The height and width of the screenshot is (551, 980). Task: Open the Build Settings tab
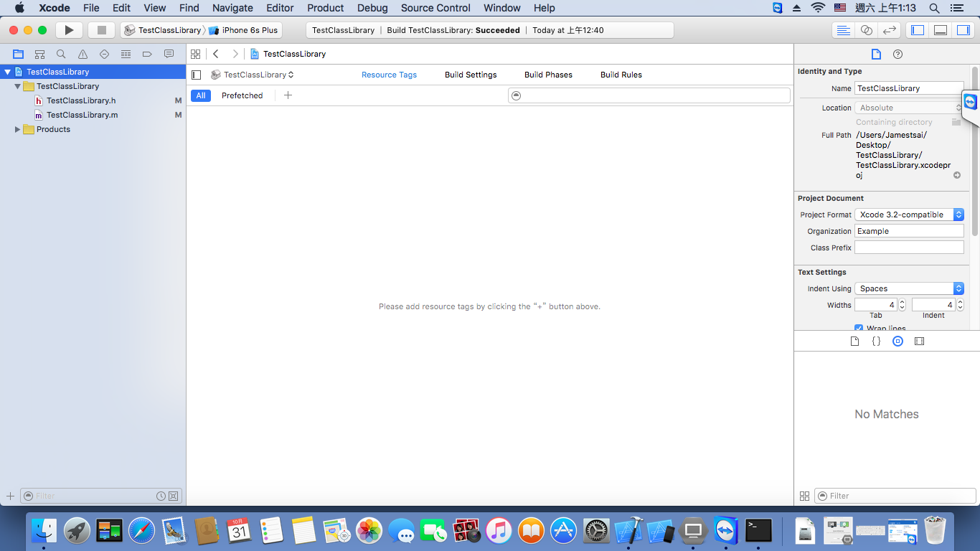[471, 75]
